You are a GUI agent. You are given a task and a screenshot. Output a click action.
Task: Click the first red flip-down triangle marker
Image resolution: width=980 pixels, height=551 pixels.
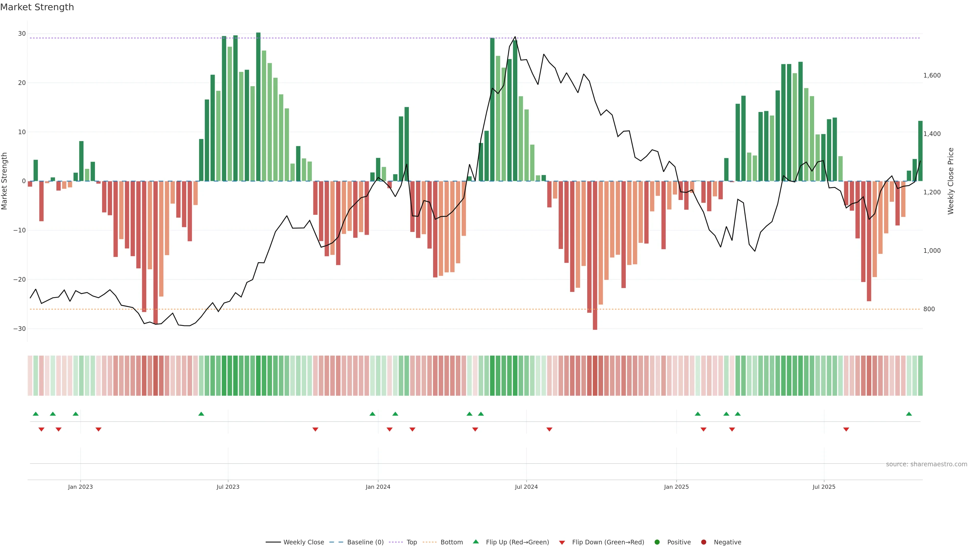pos(41,429)
